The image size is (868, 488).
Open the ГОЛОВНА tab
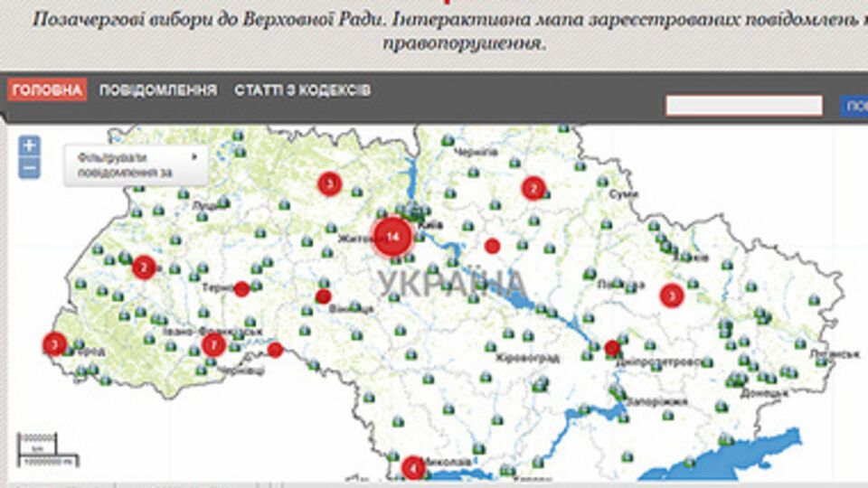tap(47, 90)
